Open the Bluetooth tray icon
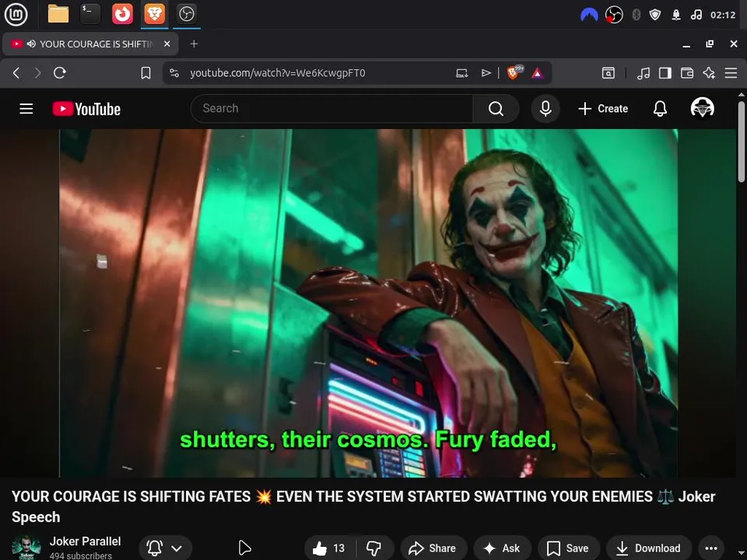Screen dimensions: 747x560 (x=636, y=15)
